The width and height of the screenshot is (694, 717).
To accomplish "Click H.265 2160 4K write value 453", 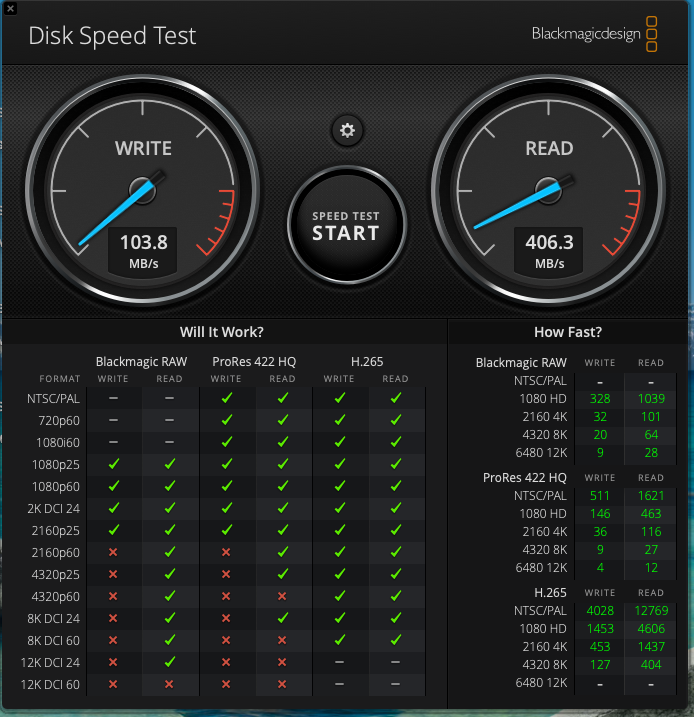I will [x=600, y=647].
